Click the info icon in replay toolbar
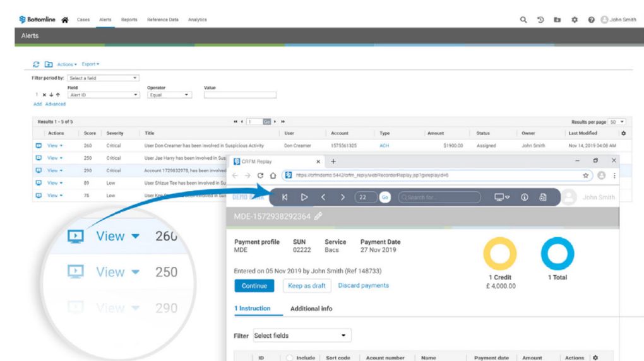This screenshot has height=361, width=644. pos(523,198)
